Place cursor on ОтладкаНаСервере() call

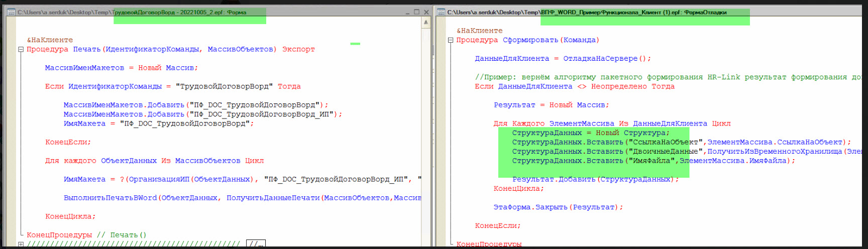click(606, 59)
